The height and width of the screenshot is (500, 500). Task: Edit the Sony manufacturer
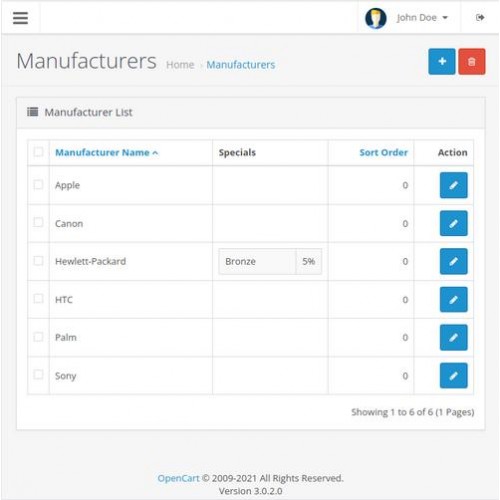[x=453, y=376]
